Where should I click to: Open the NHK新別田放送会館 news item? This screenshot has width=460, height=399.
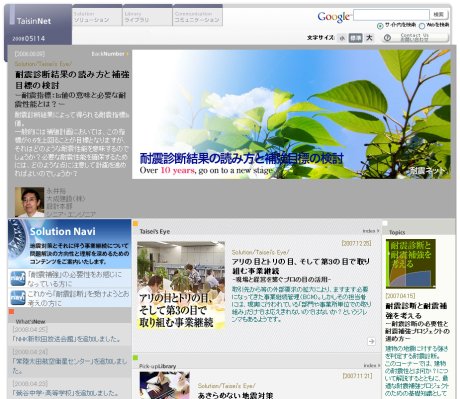tap(66, 339)
